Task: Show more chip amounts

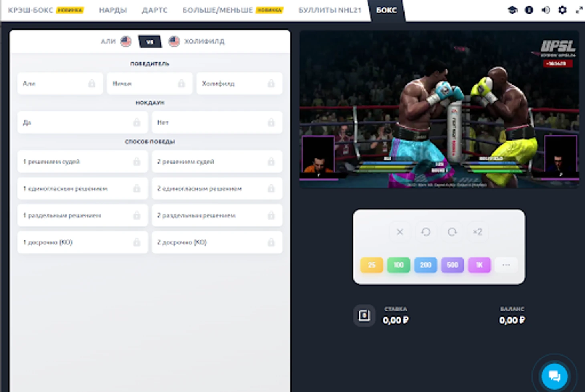Action: [x=506, y=265]
